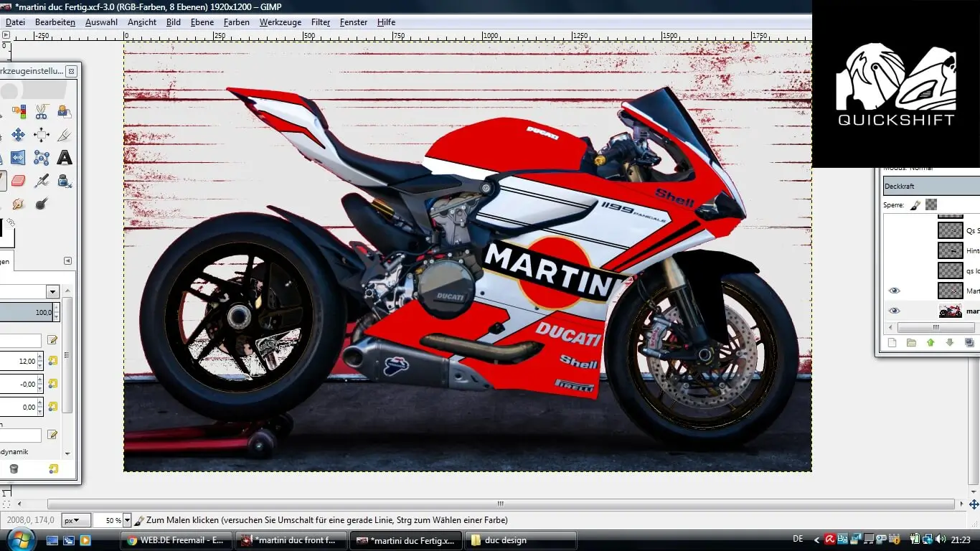Screen dimensions: 980x551
Task: Reset the 0,00 angle value icon
Action: coord(52,407)
